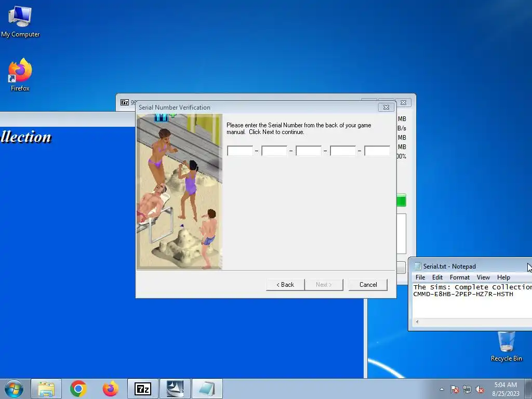The width and height of the screenshot is (532, 399).
Task: Go Back in Serial Number Verification
Action: tap(285, 285)
